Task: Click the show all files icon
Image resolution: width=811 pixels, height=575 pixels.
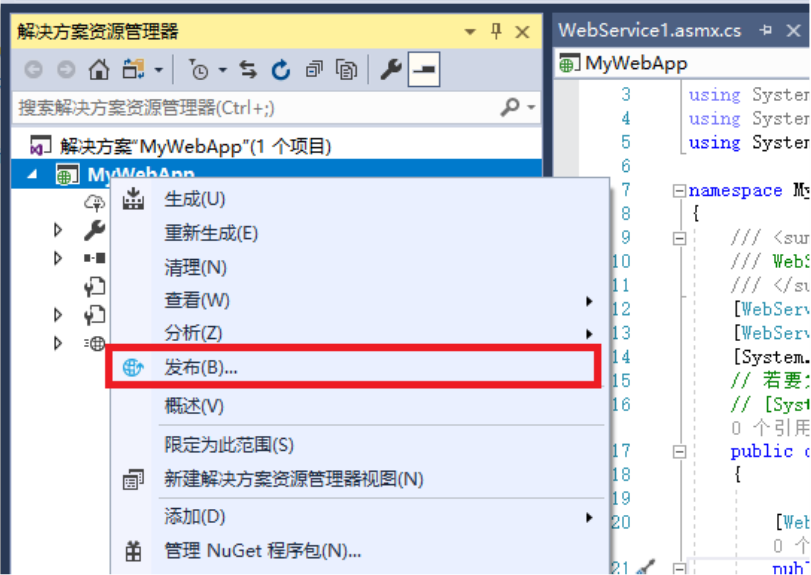Action: 346,70
